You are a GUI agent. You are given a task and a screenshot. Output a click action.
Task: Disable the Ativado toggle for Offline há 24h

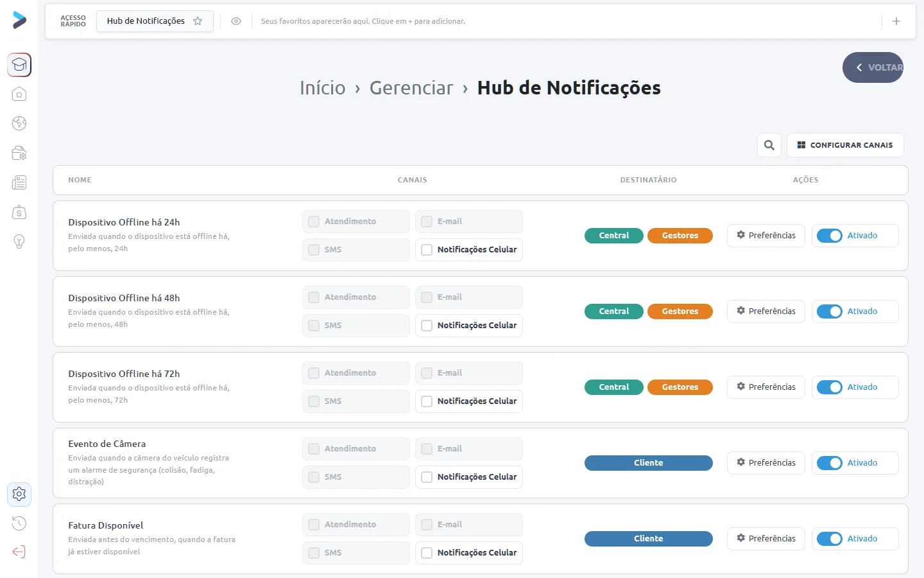830,236
